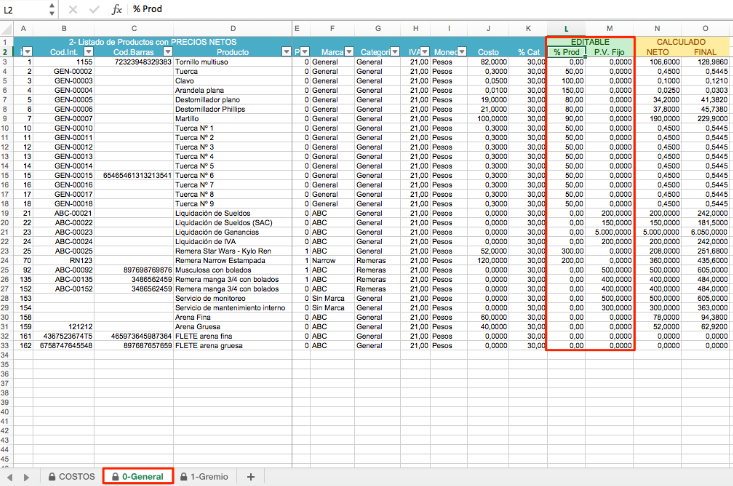
Task: Open the IVA filter dropdown
Action: [424, 52]
